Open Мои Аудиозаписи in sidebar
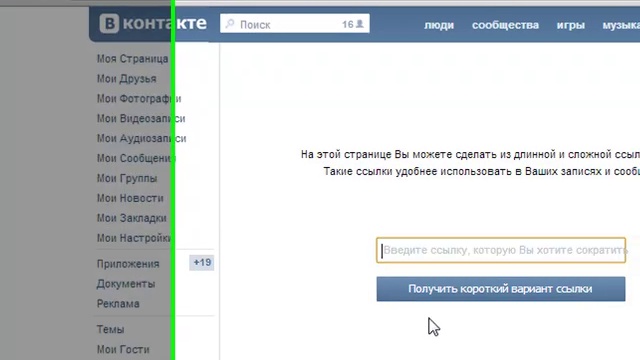 [141, 139]
